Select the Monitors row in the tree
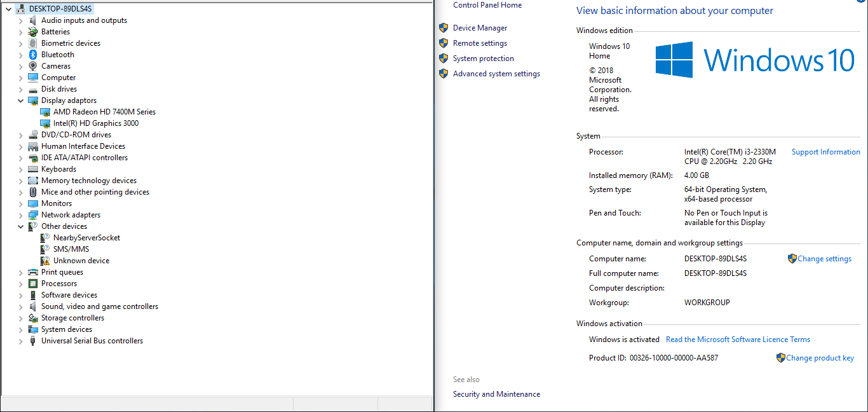The height and width of the screenshot is (412, 868). 57,203
